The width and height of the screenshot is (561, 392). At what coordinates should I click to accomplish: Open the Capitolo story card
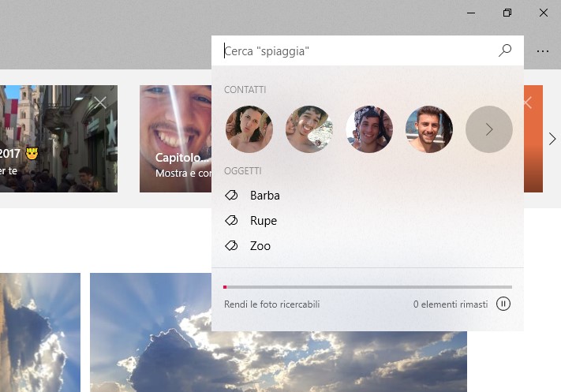[x=175, y=139]
